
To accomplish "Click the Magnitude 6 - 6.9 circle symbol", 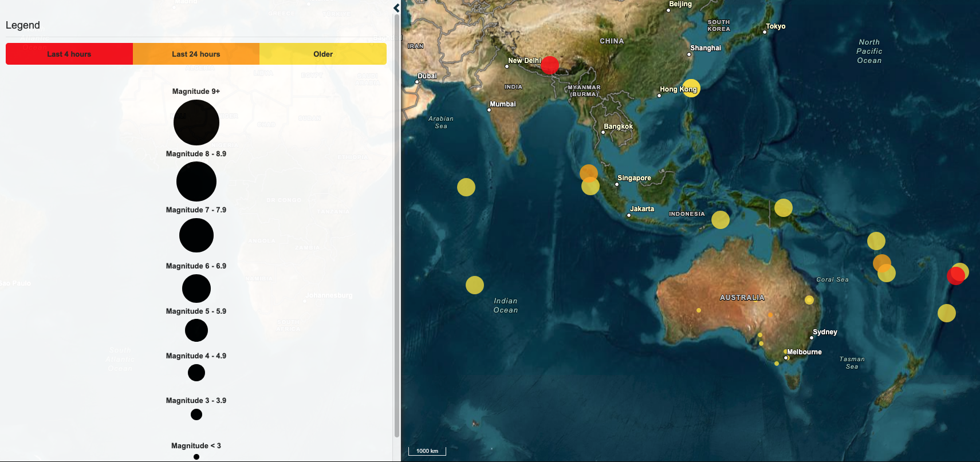I will point(196,289).
